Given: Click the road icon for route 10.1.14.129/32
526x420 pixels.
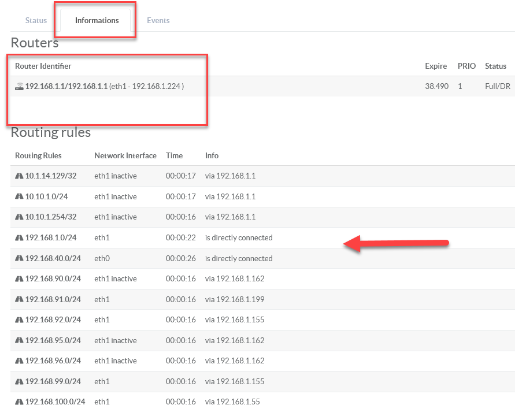Looking at the screenshot, I should (19, 176).
